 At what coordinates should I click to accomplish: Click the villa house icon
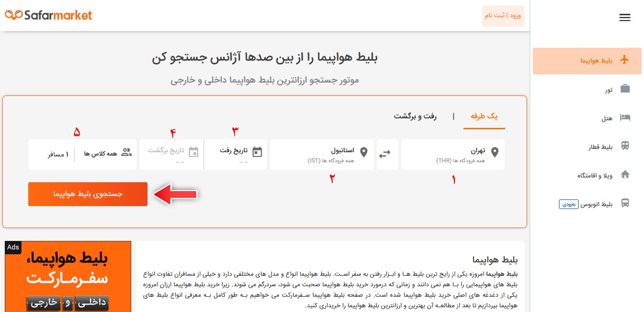(x=625, y=175)
